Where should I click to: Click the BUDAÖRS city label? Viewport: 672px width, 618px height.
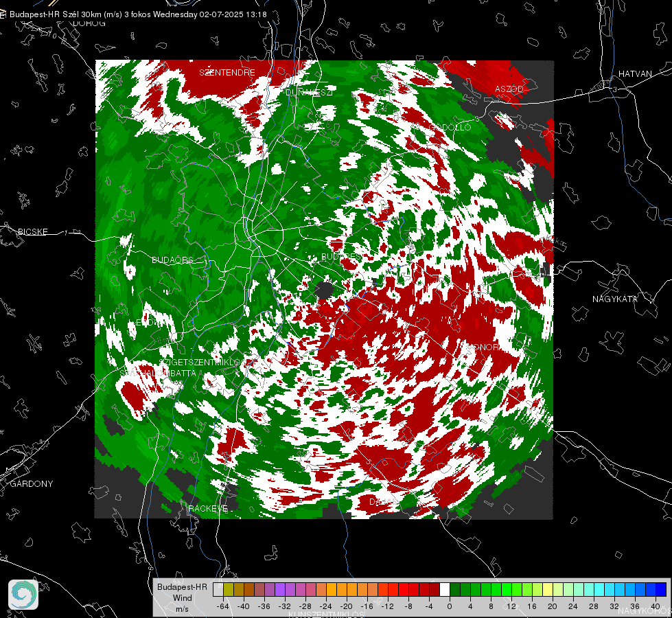173,260
